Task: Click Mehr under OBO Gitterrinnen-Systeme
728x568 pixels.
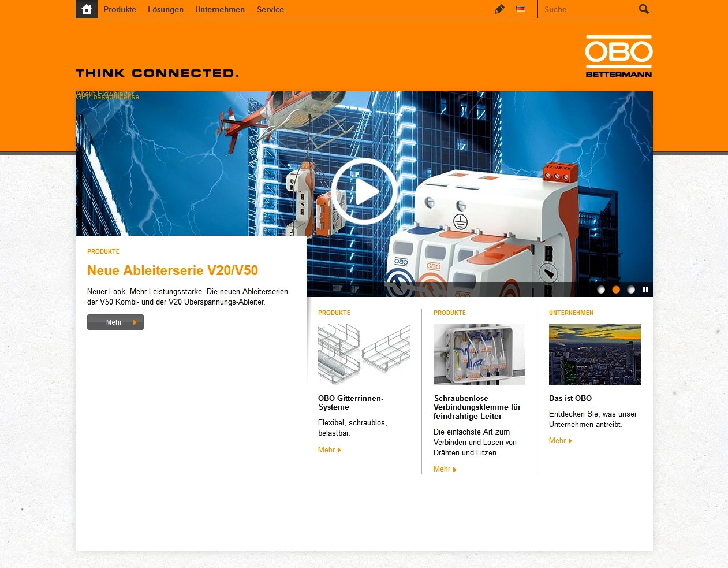Action: 330,450
